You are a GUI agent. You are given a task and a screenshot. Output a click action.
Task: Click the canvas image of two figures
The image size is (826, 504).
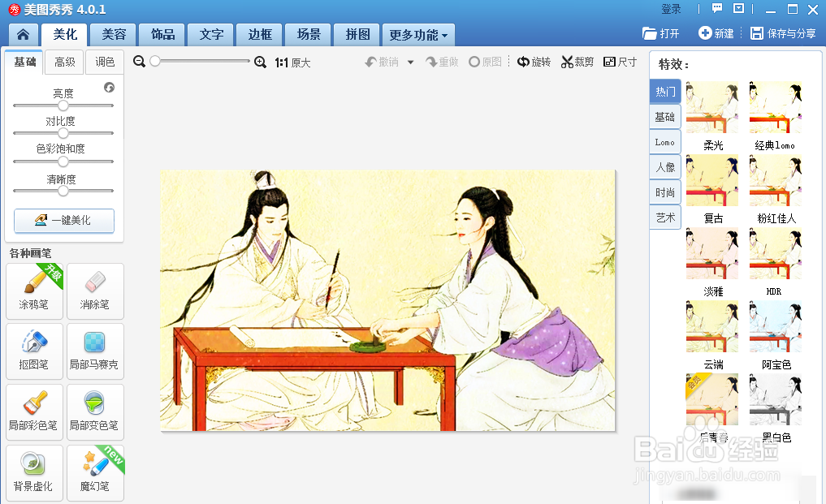pos(387,300)
